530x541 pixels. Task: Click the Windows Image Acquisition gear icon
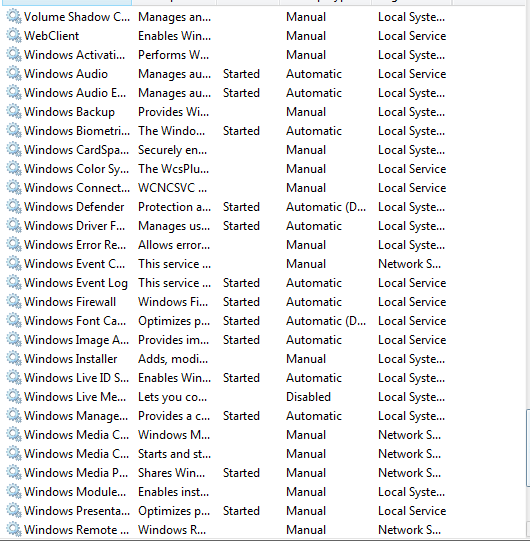point(14,339)
